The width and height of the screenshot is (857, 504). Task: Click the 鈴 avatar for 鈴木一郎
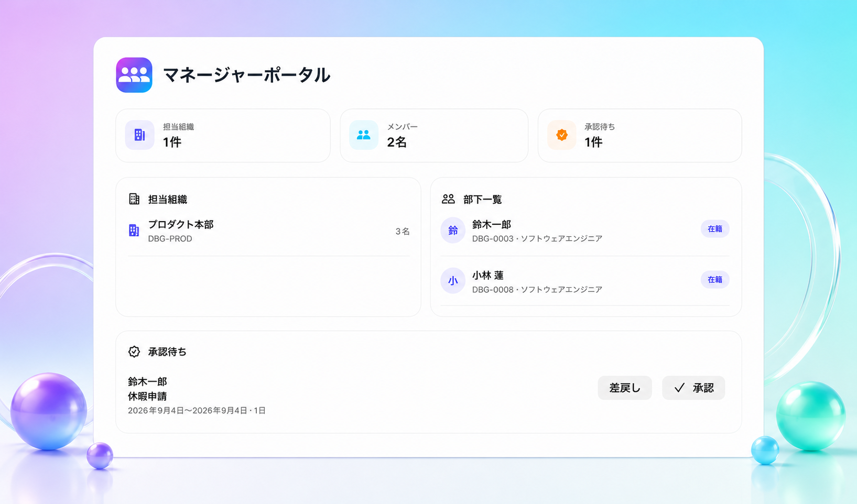(x=453, y=230)
